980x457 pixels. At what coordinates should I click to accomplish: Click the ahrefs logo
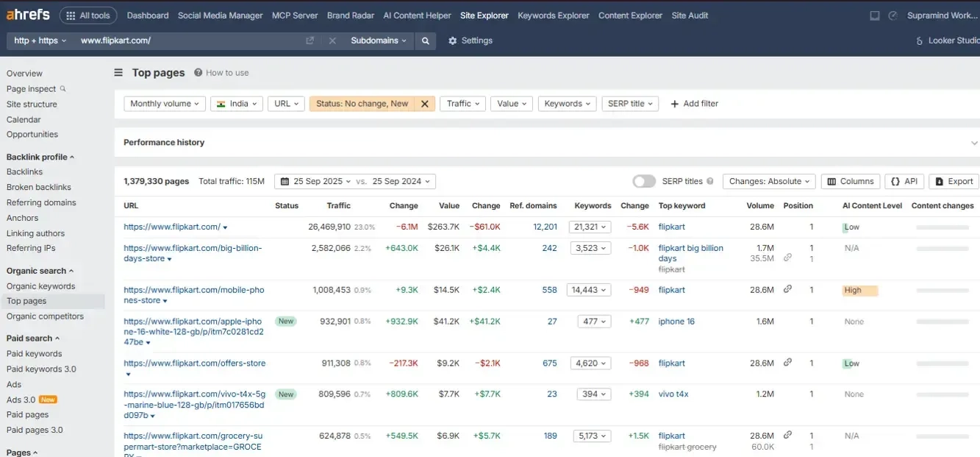28,15
